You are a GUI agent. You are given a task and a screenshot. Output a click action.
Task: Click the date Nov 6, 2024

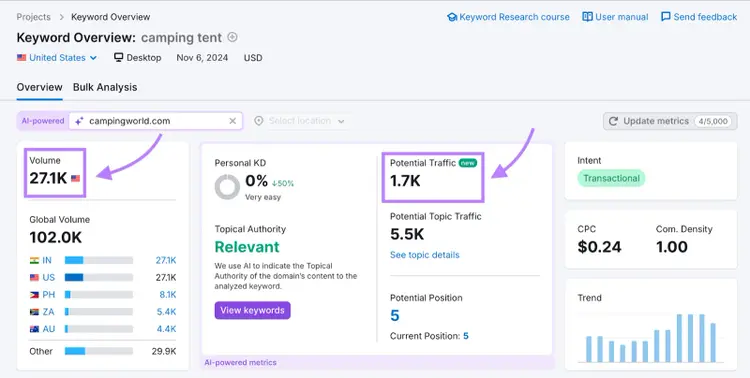point(202,58)
